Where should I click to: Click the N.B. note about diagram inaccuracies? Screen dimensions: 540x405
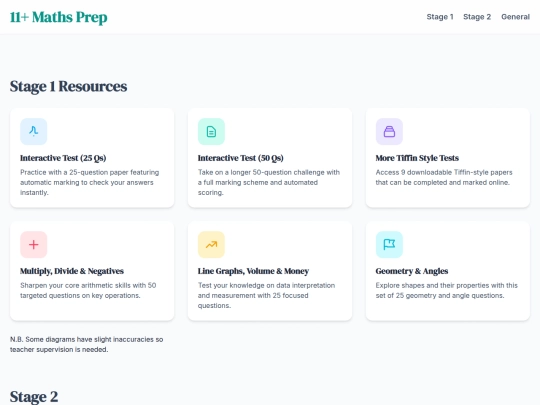pyautogui.click(x=86, y=344)
